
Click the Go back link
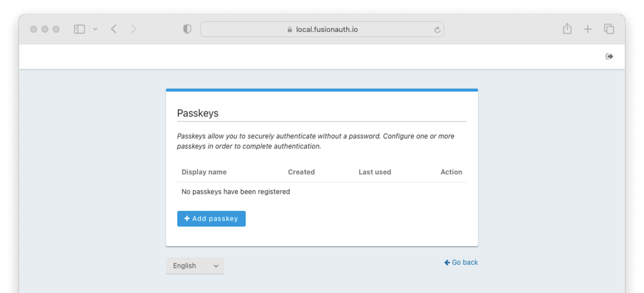(461, 262)
